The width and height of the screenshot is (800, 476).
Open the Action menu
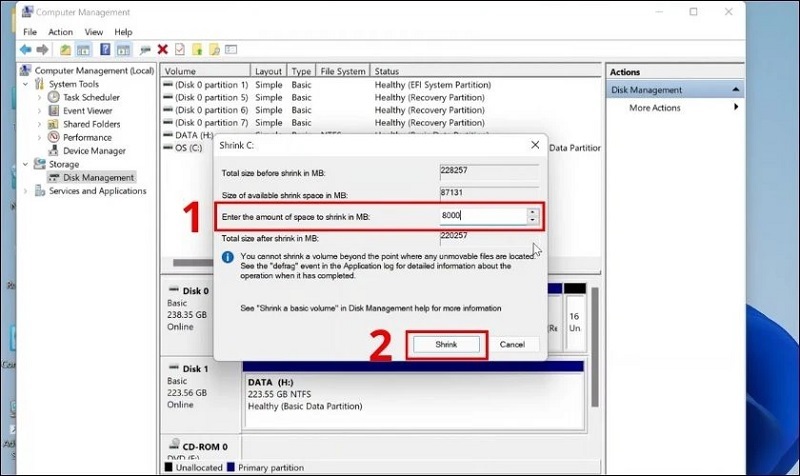(60, 32)
